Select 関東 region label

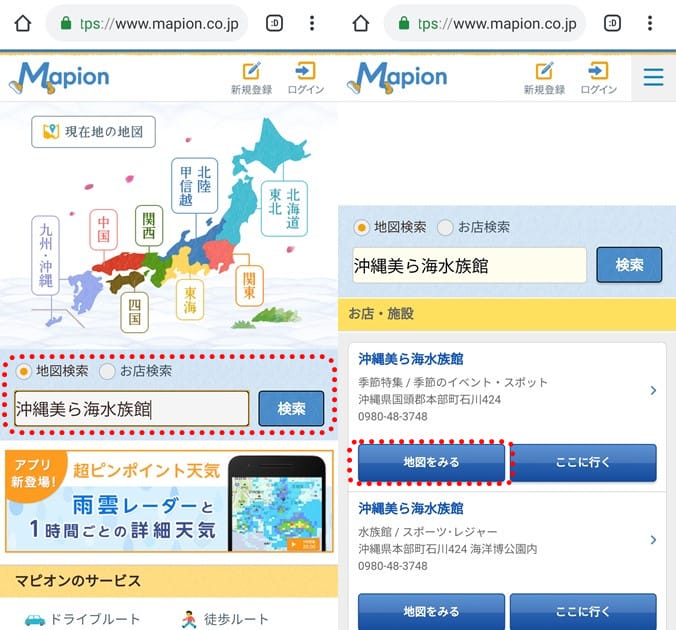tap(249, 285)
